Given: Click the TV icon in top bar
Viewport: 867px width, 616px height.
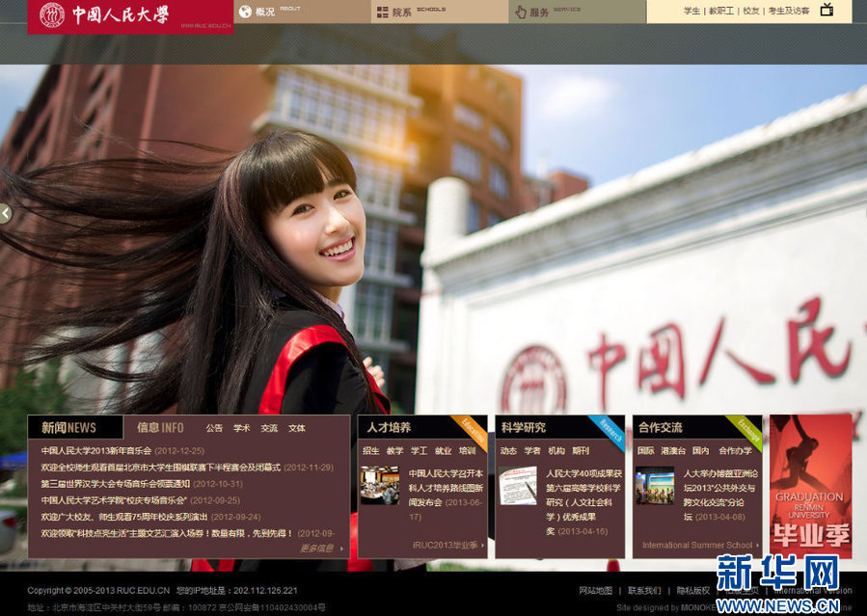Looking at the screenshot, I should pyautogui.click(x=826, y=10).
